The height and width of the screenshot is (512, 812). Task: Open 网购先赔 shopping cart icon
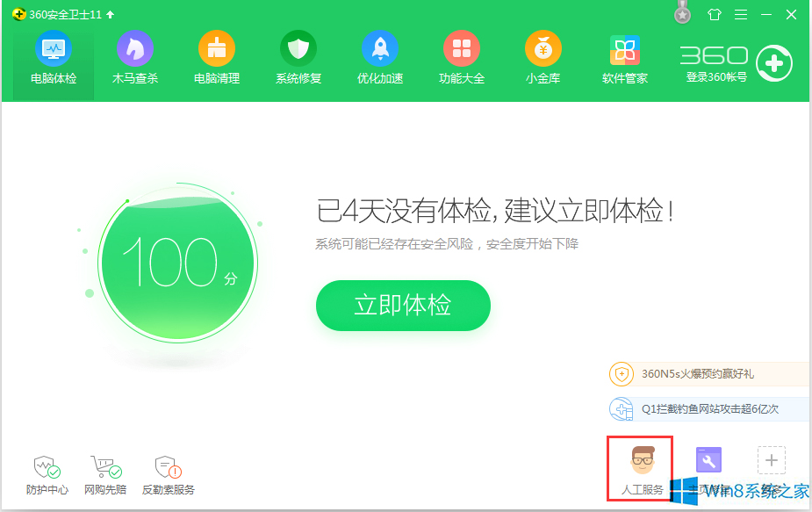click(x=105, y=475)
